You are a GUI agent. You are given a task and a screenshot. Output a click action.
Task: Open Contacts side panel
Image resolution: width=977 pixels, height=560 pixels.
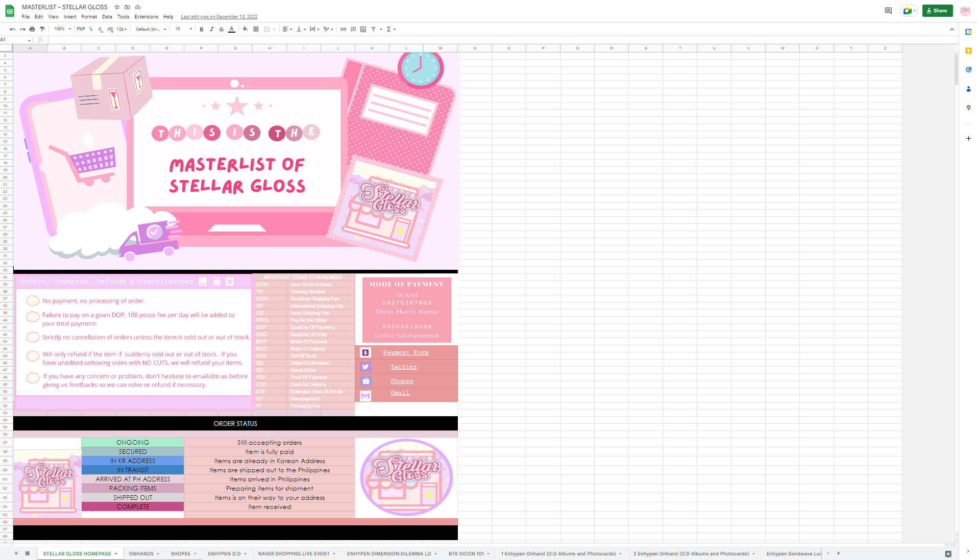(x=968, y=89)
